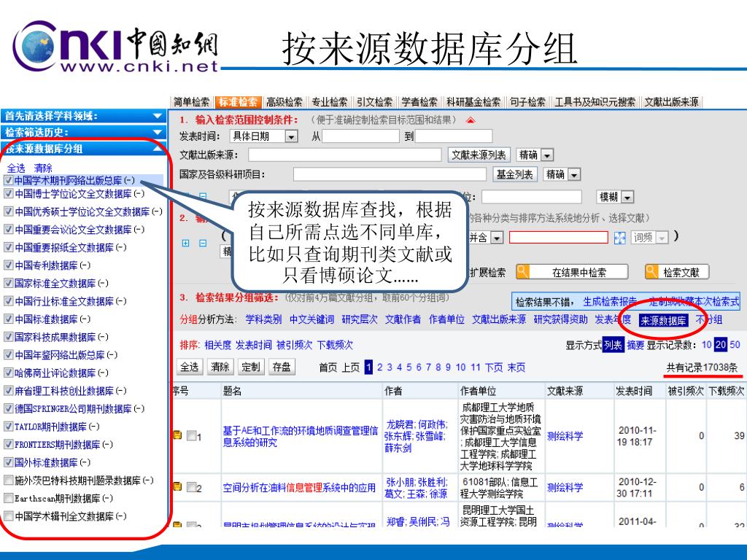Collapse the red triangle beside search scope hint
The image size is (747, 560).
click(x=471, y=120)
